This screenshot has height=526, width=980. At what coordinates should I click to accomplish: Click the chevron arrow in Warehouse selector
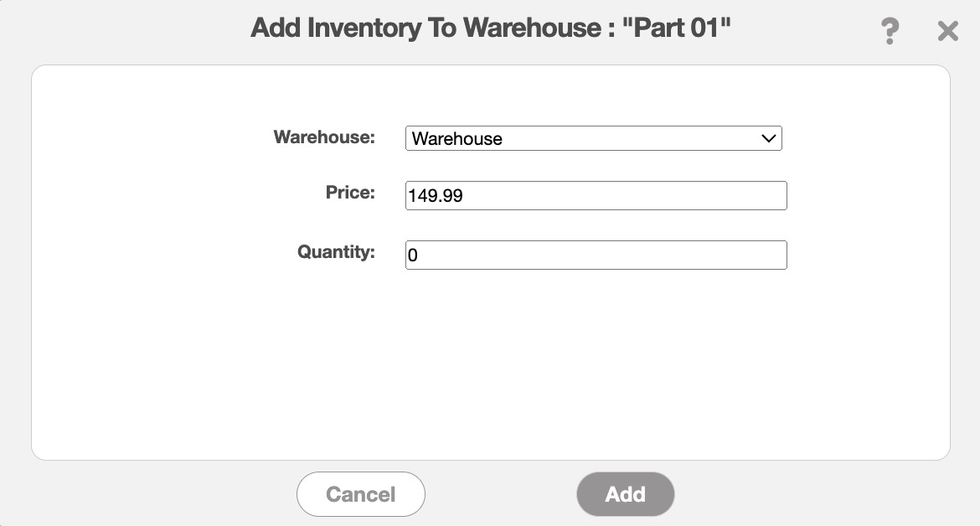tap(769, 138)
